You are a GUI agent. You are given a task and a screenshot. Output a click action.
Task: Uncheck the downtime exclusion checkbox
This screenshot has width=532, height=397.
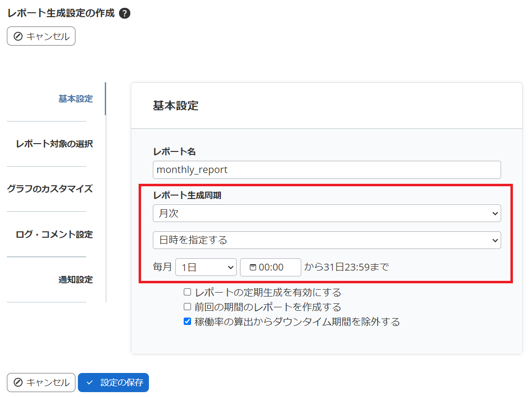pos(187,321)
